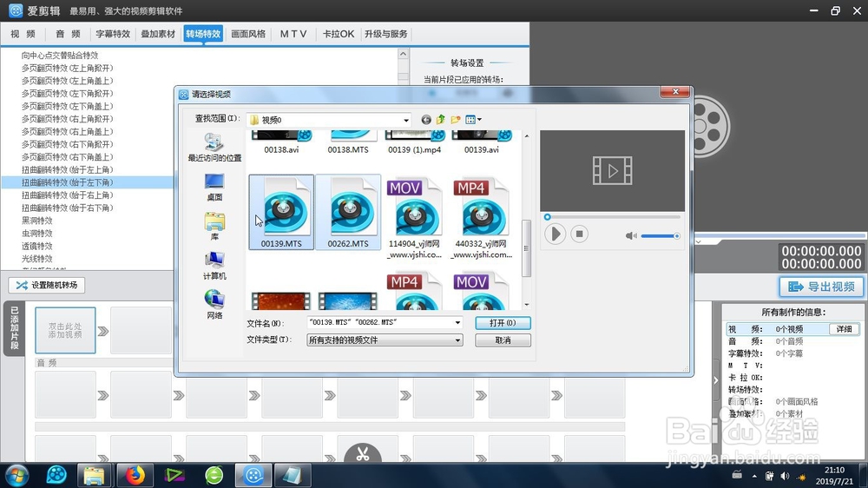Viewport: 868px width, 488px height.
Task: Collapse the info panel side arrow
Action: (x=716, y=380)
